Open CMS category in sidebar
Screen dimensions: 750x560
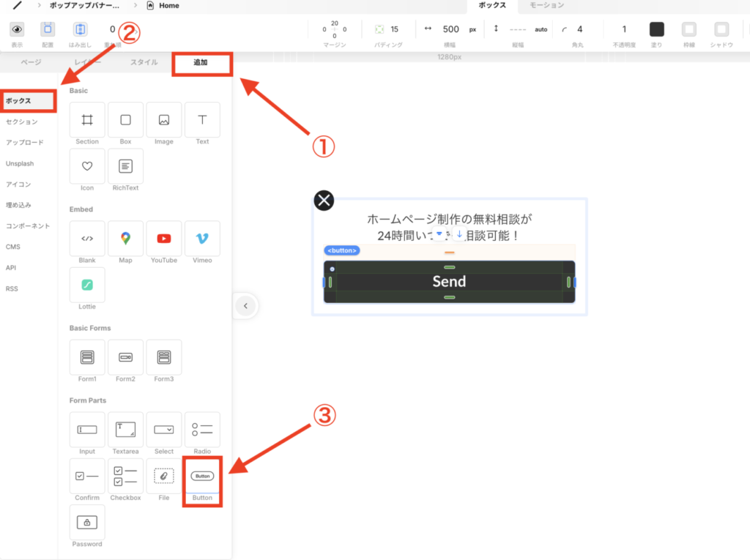(x=13, y=247)
